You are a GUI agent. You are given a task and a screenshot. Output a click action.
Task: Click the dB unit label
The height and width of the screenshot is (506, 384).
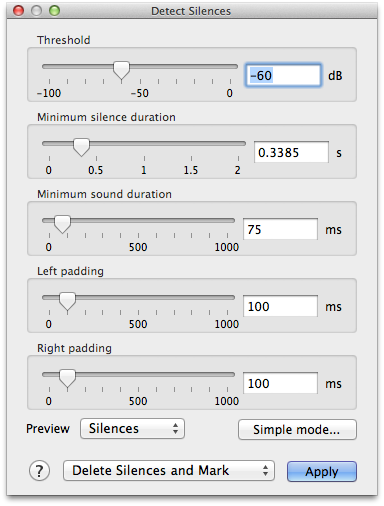335,76
